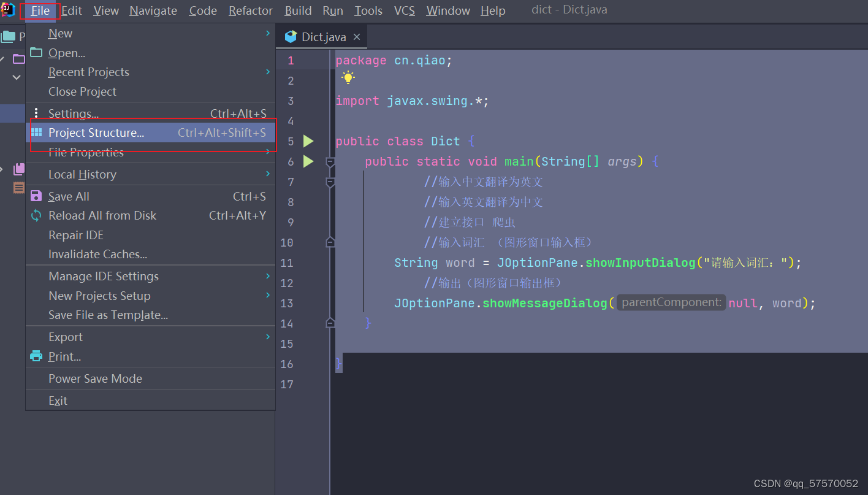Choose Invalidate Caches... entry
The width and height of the screenshot is (868, 495).
click(x=150, y=254)
